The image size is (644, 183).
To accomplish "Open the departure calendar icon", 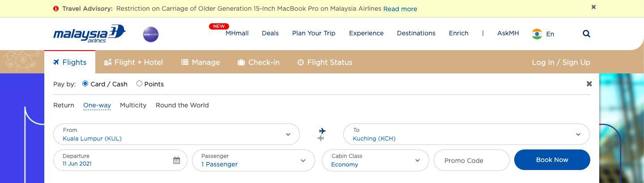I will 176,160.
